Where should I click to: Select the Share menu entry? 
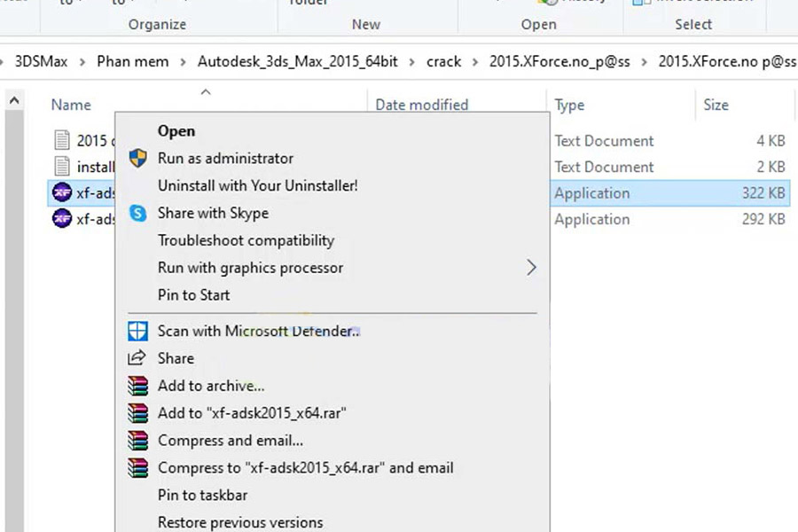click(176, 358)
